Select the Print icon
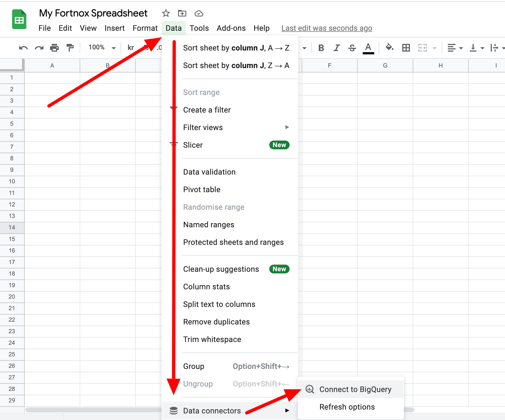This screenshot has width=505, height=420. [x=54, y=47]
